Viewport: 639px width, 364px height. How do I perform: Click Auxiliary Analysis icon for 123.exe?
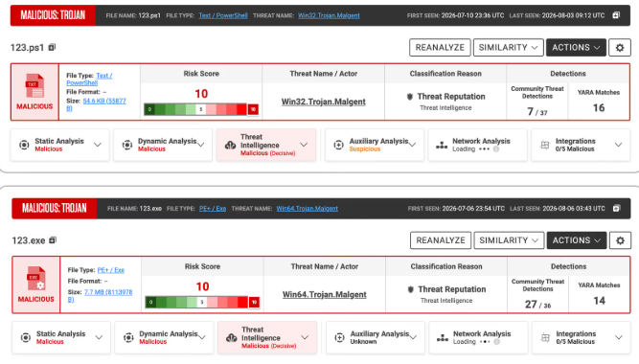click(339, 337)
